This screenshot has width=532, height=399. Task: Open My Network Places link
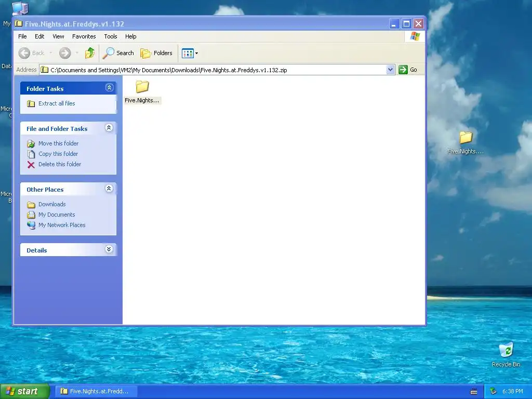point(62,225)
